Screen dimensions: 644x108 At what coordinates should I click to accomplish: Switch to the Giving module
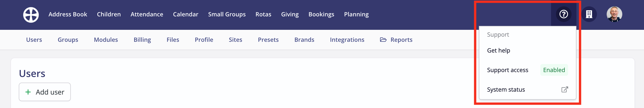290,14
